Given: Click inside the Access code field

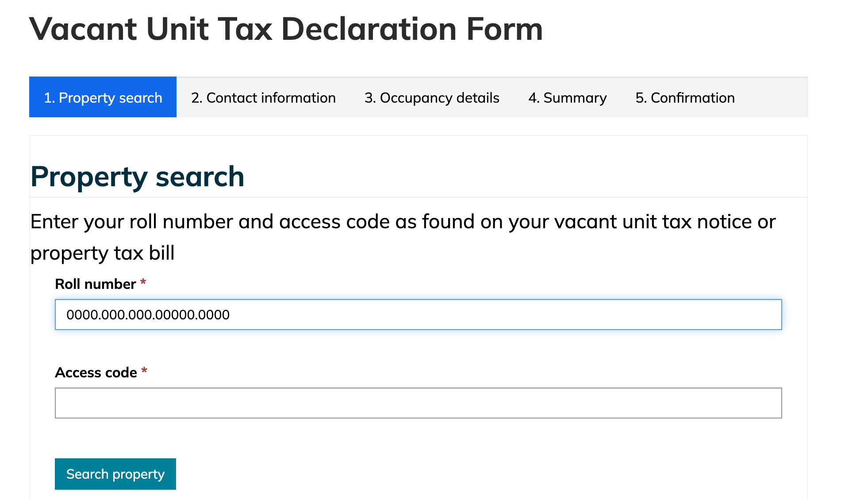Looking at the screenshot, I should [418, 403].
